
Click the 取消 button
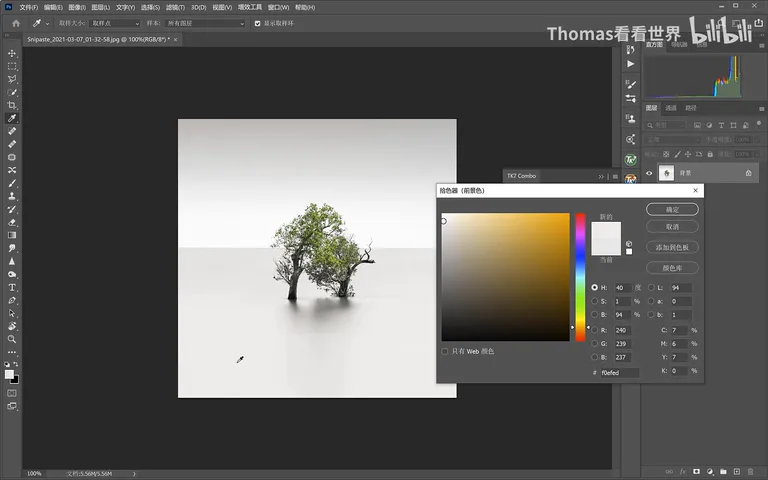pos(672,227)
